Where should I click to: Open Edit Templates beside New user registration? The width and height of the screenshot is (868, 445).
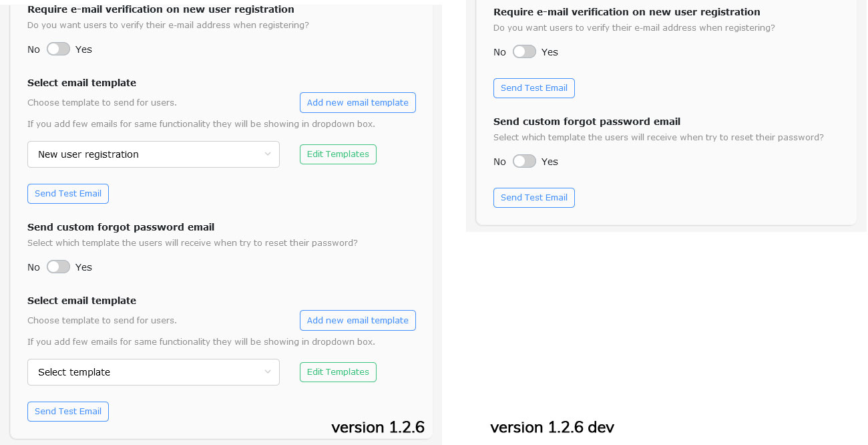click(x=338, y=154)
